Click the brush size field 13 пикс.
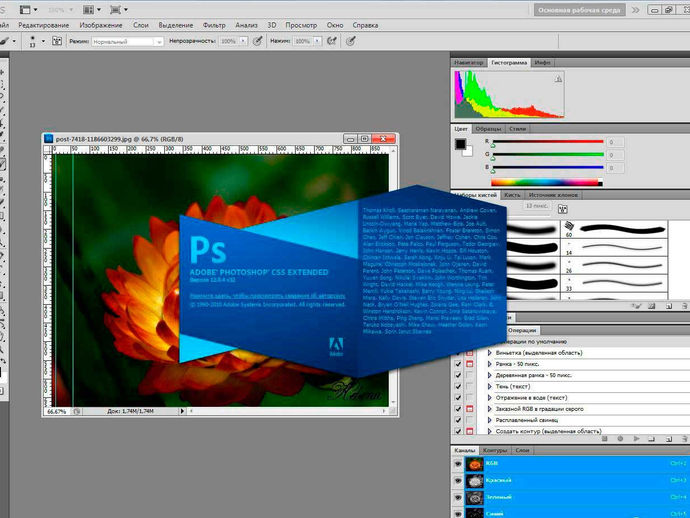Screen dimensions: 690x518 tap(537, 206)
